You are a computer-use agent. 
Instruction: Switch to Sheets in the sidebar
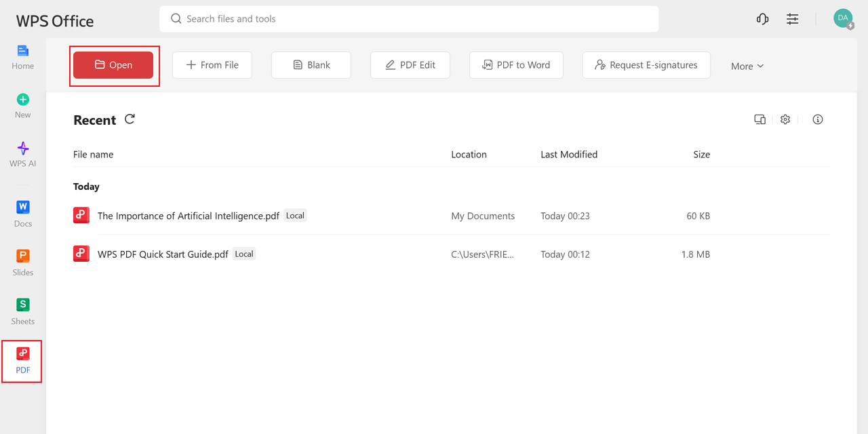(x=22, y=311)
